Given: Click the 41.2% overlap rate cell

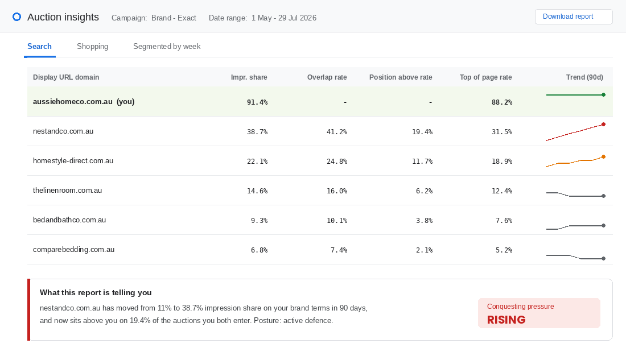Looking at the screenshot, I should [337, 132].
